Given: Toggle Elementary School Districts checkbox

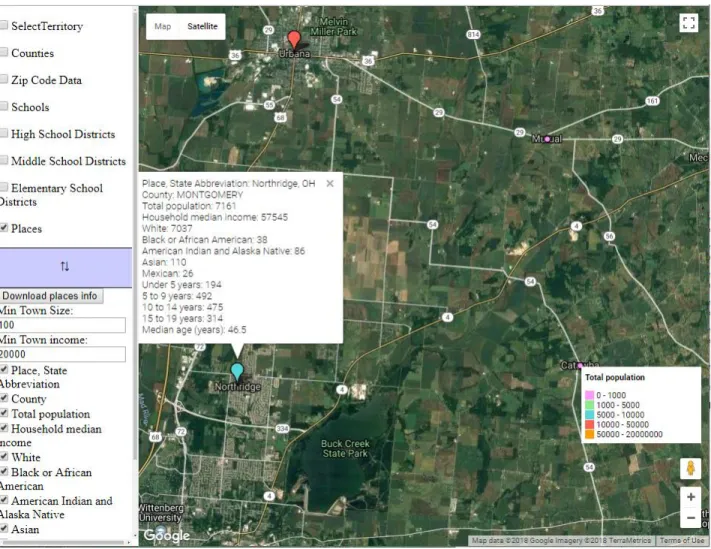Looking at the screenshot, I should [x=4, y=187].
